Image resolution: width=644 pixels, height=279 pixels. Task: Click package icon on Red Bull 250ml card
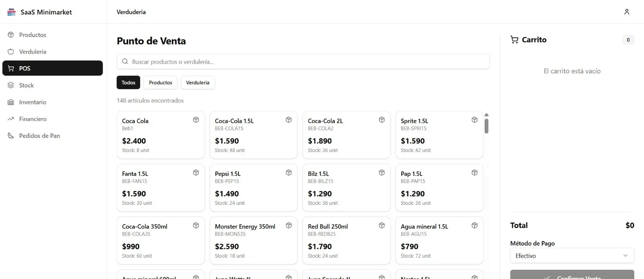pos(382,225)
